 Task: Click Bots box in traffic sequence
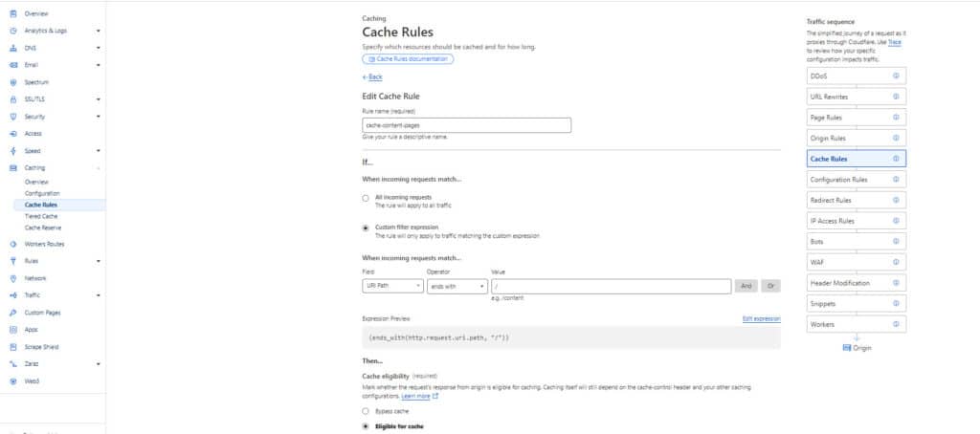(x=857, y=241)
